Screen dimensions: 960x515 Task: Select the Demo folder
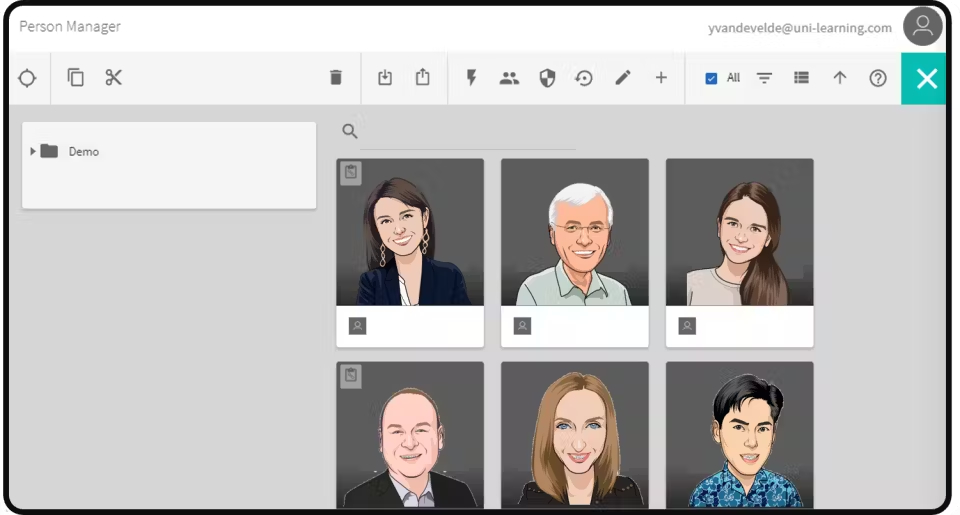click(x=69, y=151)
